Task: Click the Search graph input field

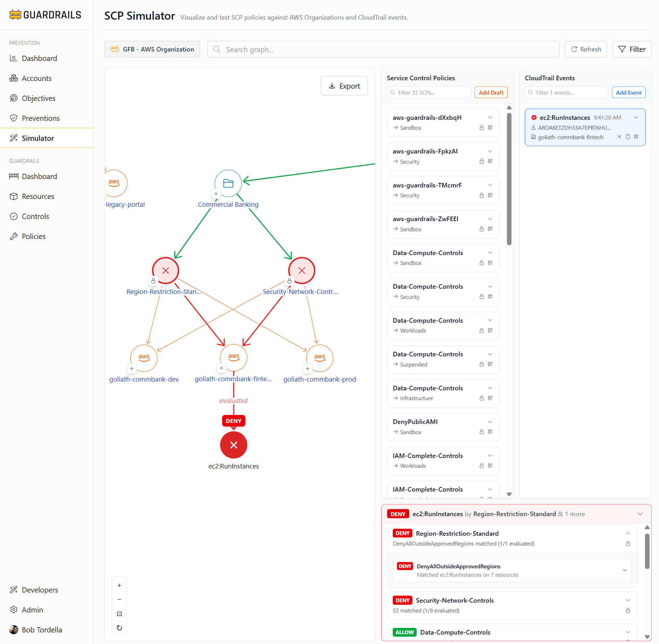Action: tap(383, 49)
